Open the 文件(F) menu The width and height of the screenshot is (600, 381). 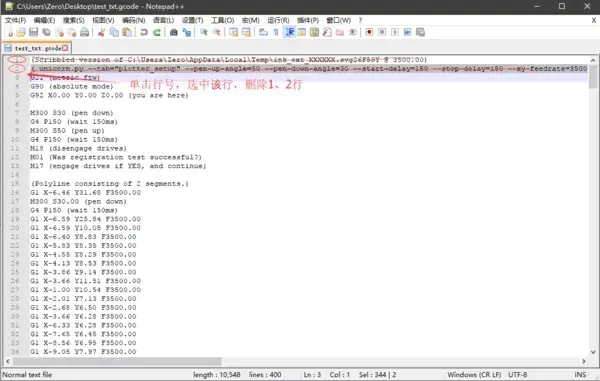coord(15,20)
